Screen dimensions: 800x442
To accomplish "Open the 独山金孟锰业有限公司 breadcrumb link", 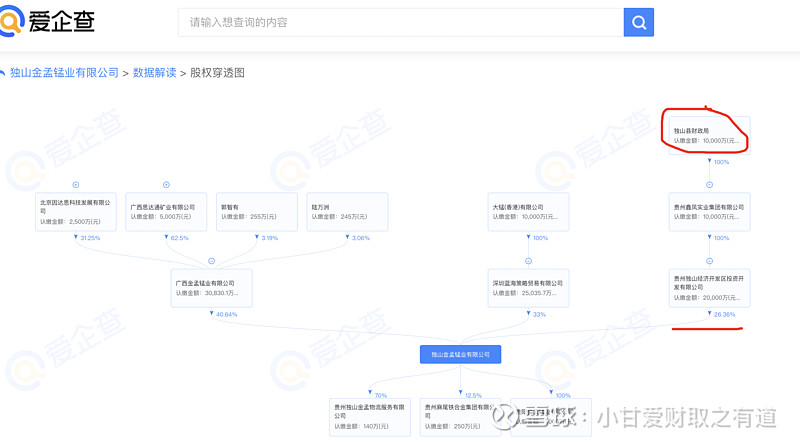I will 64,73.
